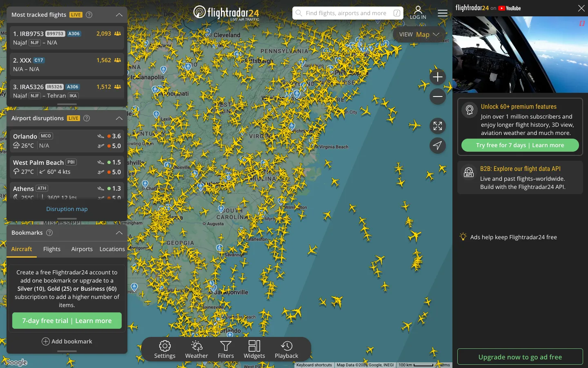
Task: Open the VIEW Map dropdown
Action: click(419, 34)
